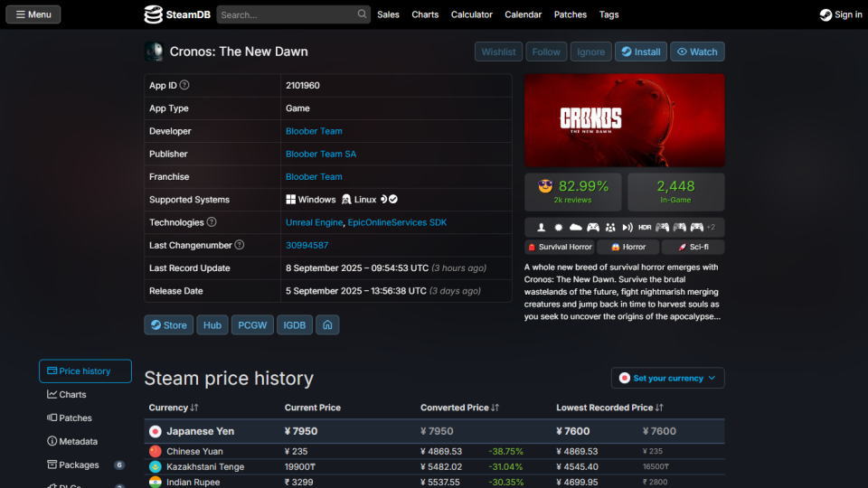Open the Survival Horror tag

click(x=560, y=247)
